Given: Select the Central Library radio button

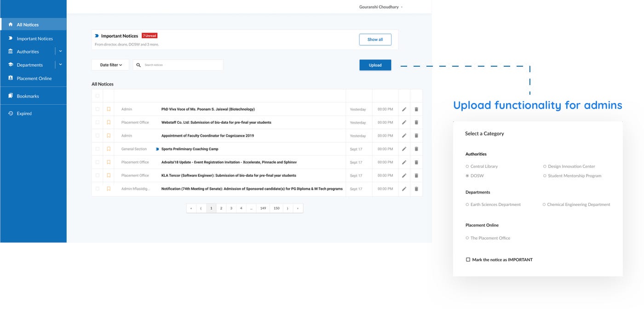Looking at the screenshot, I should click(x=467, y=166).
